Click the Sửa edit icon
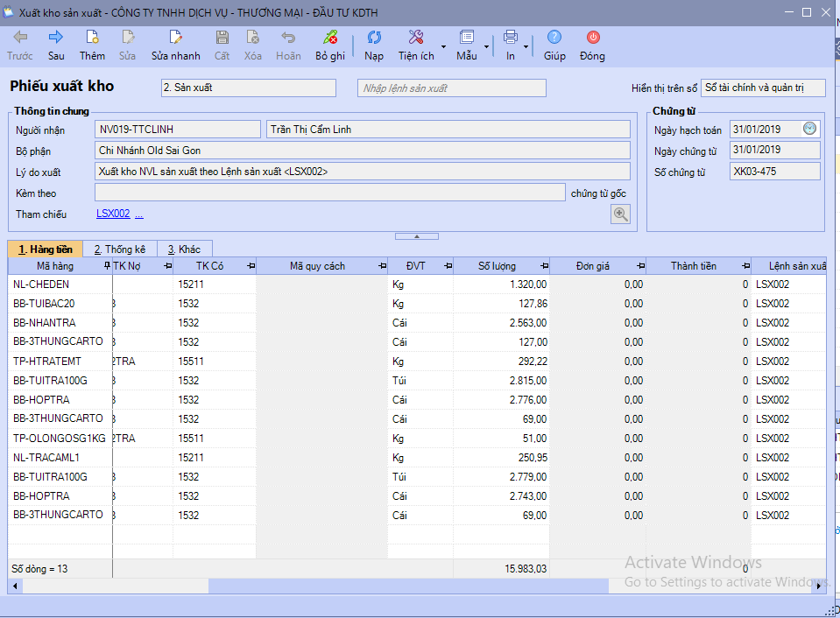This screenshot has height=618, width=840. click(128, 46)
